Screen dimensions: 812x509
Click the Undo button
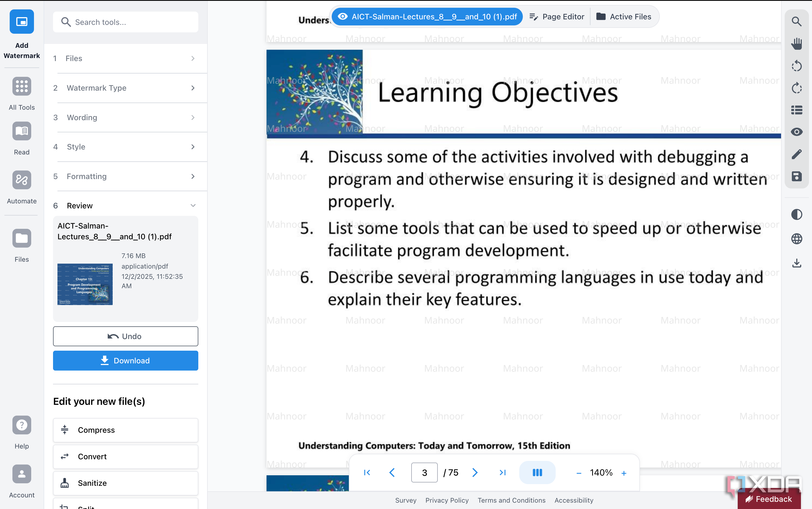point(125,336)
